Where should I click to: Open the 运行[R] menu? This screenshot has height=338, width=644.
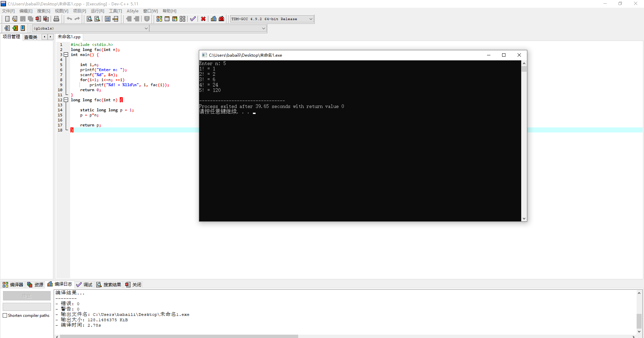click(x=97, y=11)
